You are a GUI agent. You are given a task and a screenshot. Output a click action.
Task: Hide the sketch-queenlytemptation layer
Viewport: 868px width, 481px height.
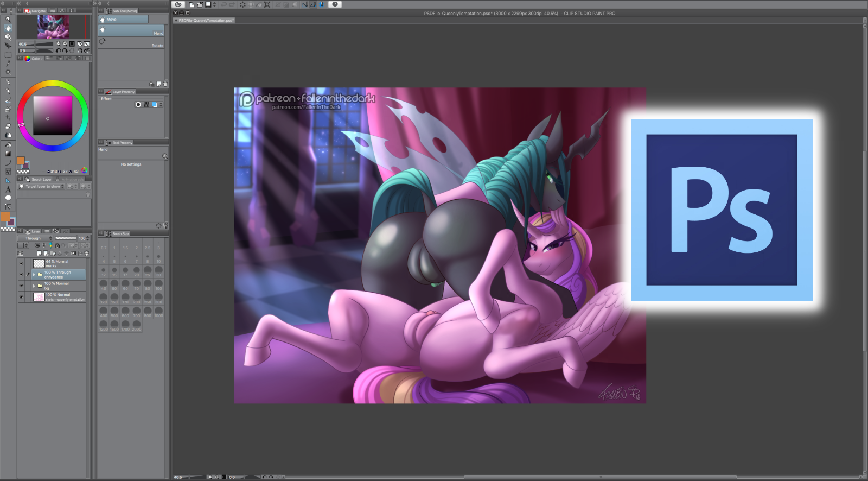point(21,297)
